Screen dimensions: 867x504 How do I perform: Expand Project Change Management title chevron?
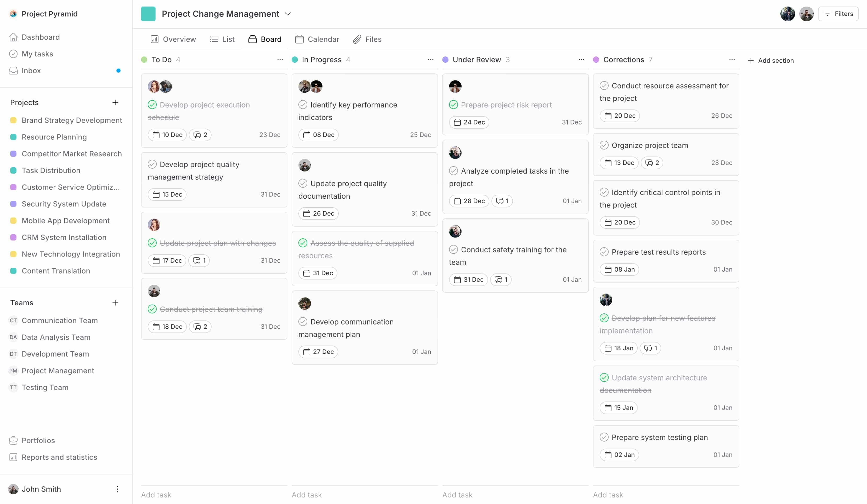(x=288, y=14)
